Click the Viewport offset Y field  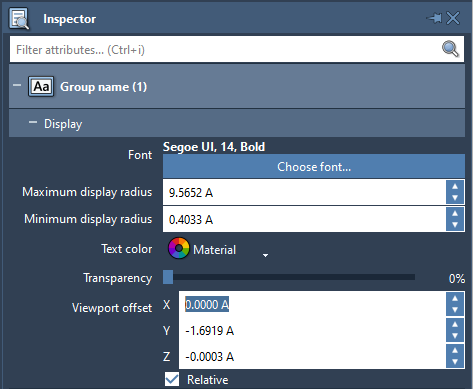(312, 330)
